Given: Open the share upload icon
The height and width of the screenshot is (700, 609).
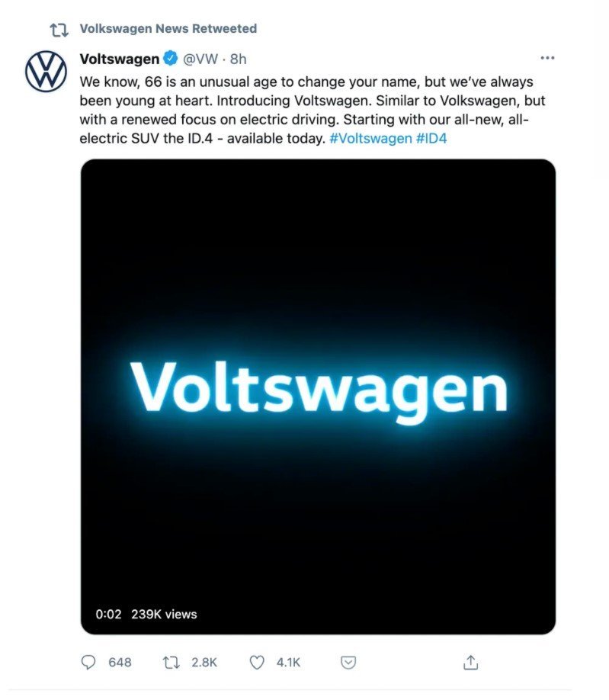Looking at the screenshot, I should [470, 662].
